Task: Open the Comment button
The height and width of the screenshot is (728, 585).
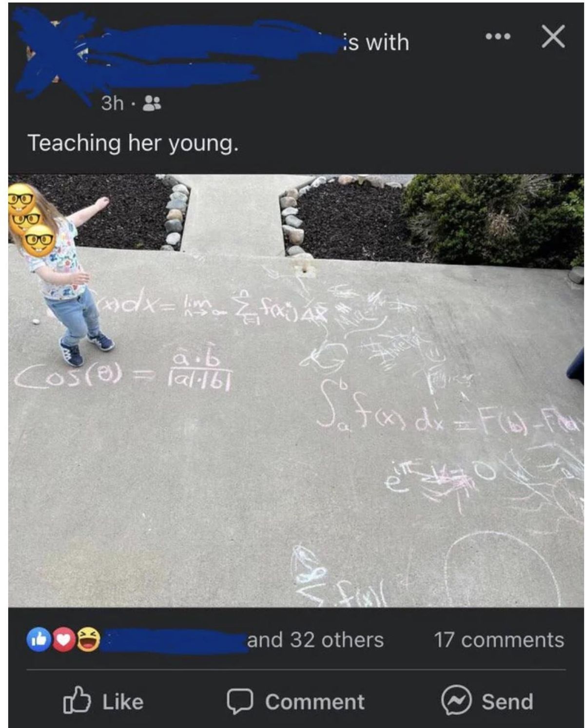Action: coord(296,702)
